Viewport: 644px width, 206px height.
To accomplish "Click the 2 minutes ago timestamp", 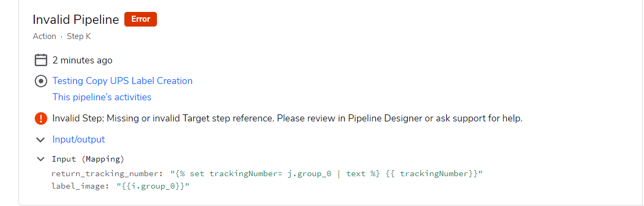I will tap(83, 60).
